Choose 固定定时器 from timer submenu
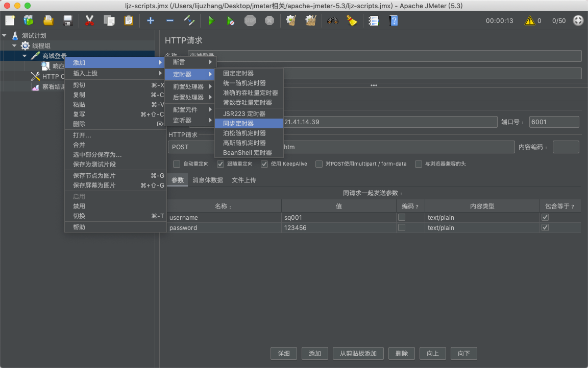Screen dimensions: 588x368 click(249, 74)
